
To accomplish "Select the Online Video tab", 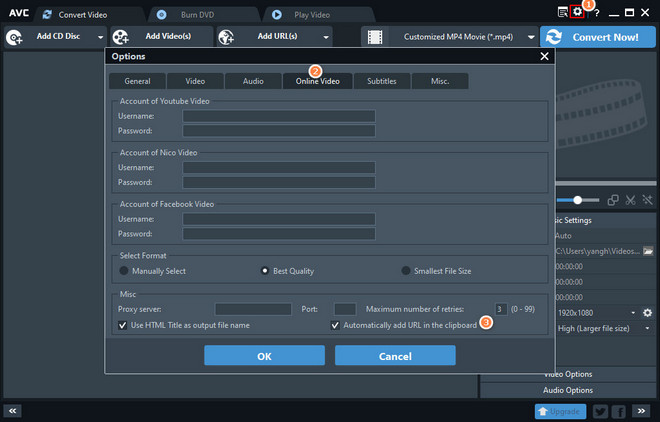I will coord(318,81).
